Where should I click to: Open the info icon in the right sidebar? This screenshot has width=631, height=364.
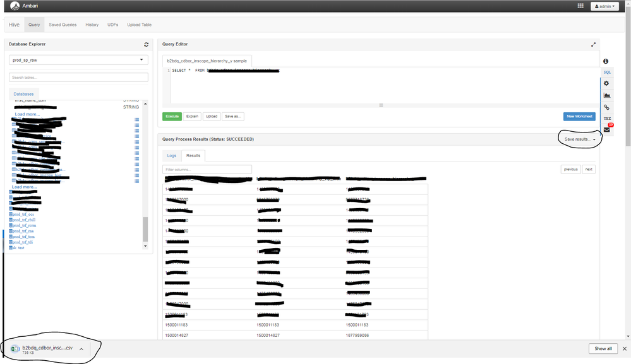(606, 61)
